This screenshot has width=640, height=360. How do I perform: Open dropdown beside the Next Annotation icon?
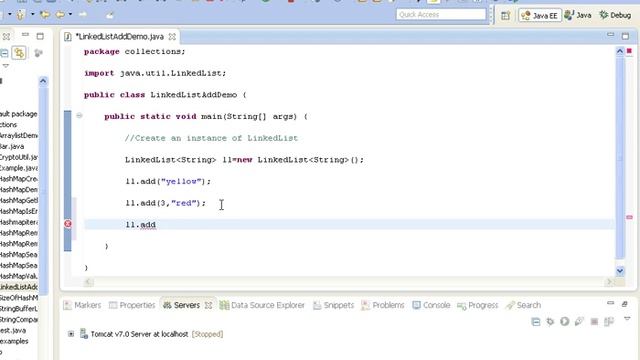[x=33, y=15]
